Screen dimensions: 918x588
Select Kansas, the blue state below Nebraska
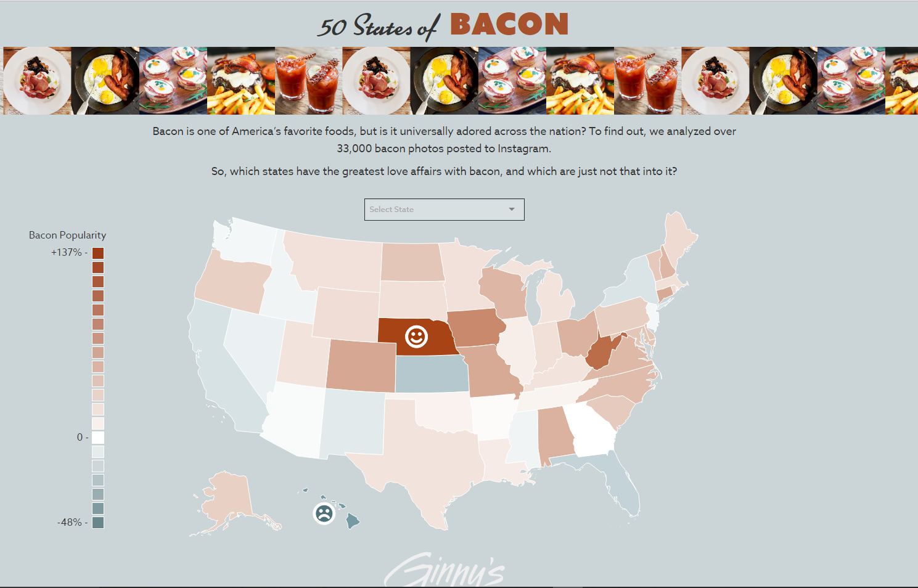430,374
